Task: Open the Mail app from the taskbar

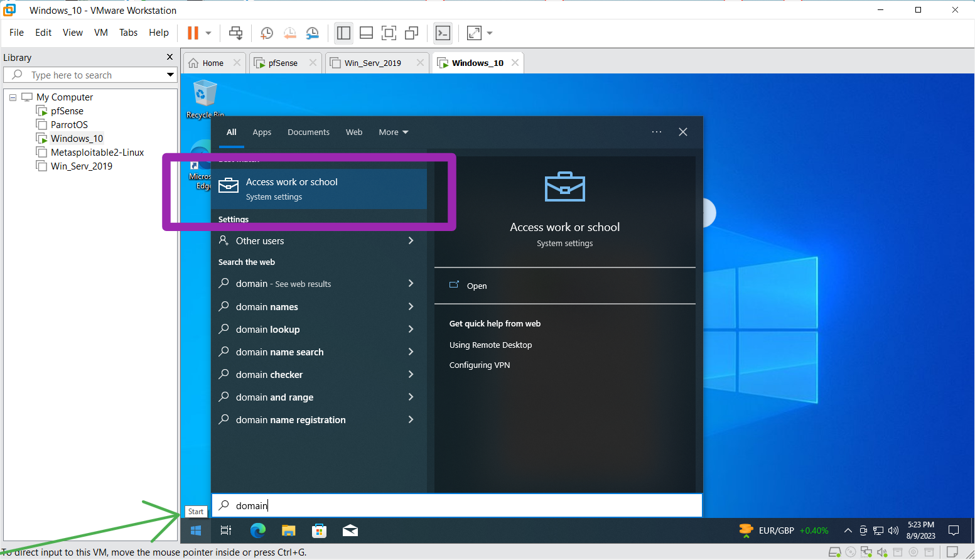Action: coord(350,530)
